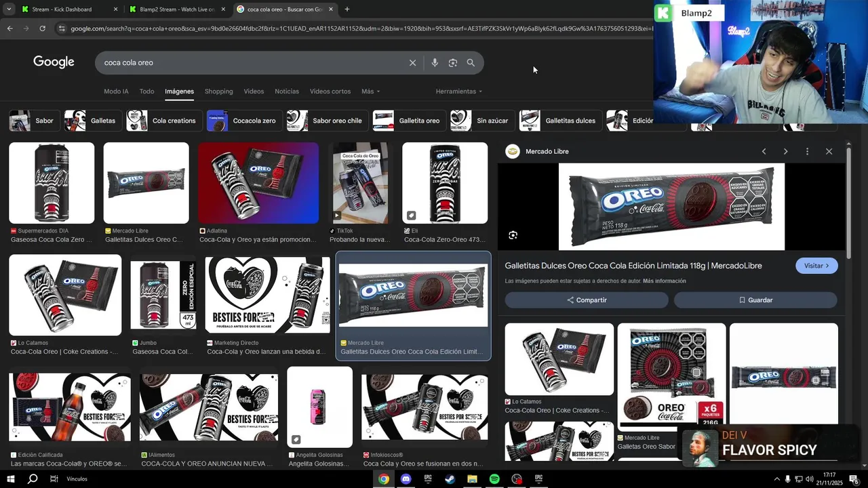
Task: Switch to the Todo results tab
Action: coord(146,91)
